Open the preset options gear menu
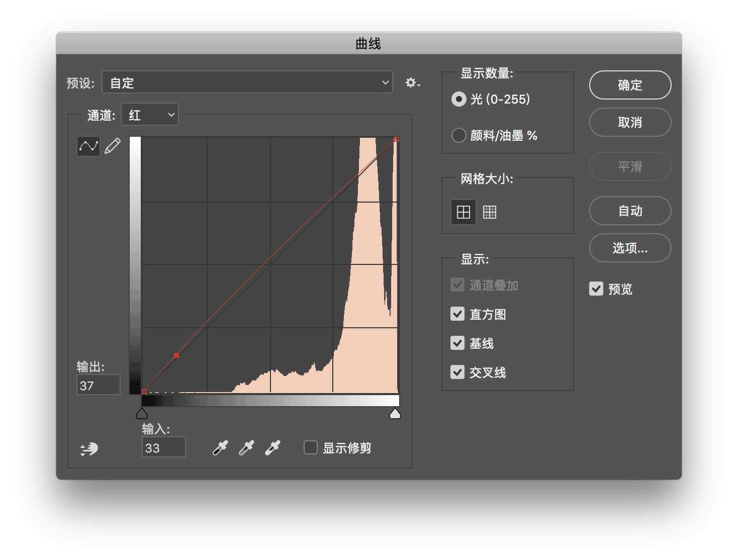 point(413,83)
